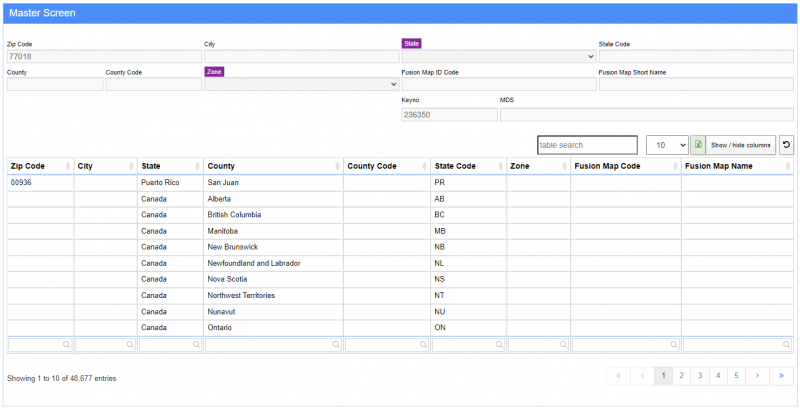Click the reset/refresh table icon

[x=786, y=145]
